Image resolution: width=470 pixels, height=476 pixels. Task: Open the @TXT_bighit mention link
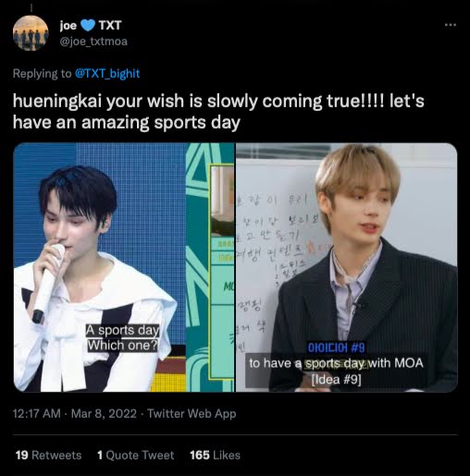[107, 73]
